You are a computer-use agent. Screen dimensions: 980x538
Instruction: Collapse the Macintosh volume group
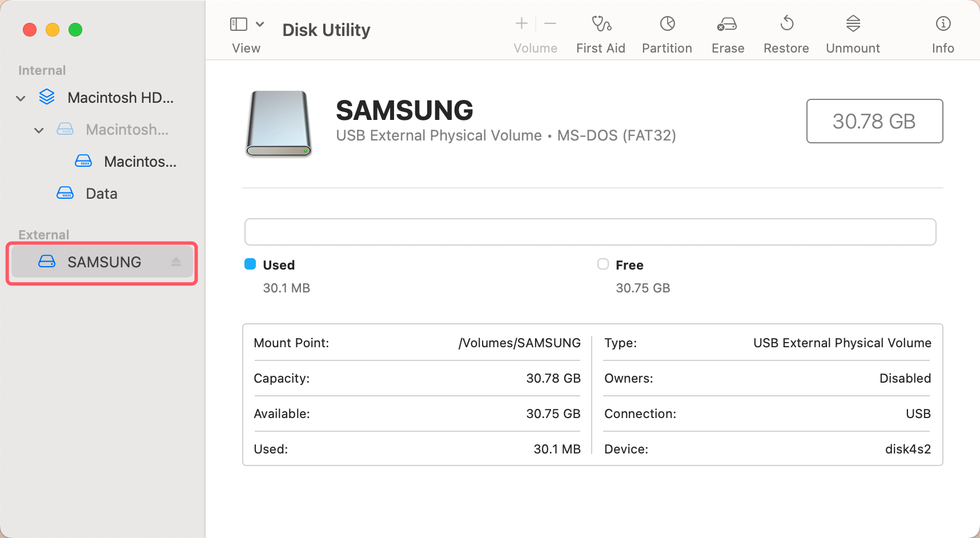39,130
